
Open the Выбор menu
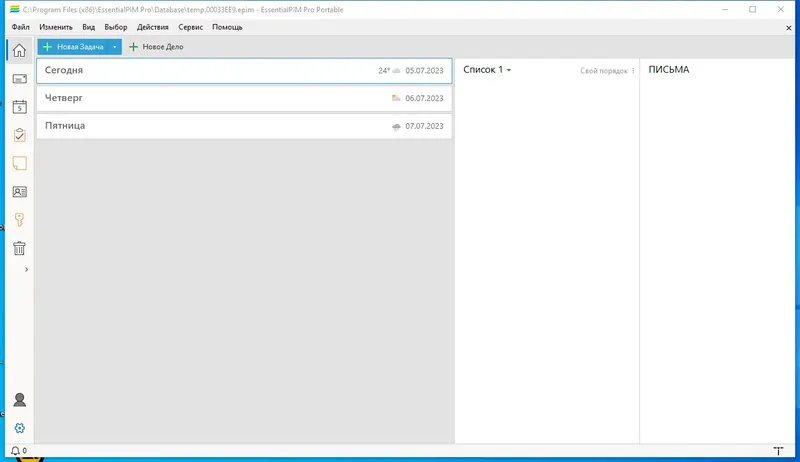click(x=116, y=27)
